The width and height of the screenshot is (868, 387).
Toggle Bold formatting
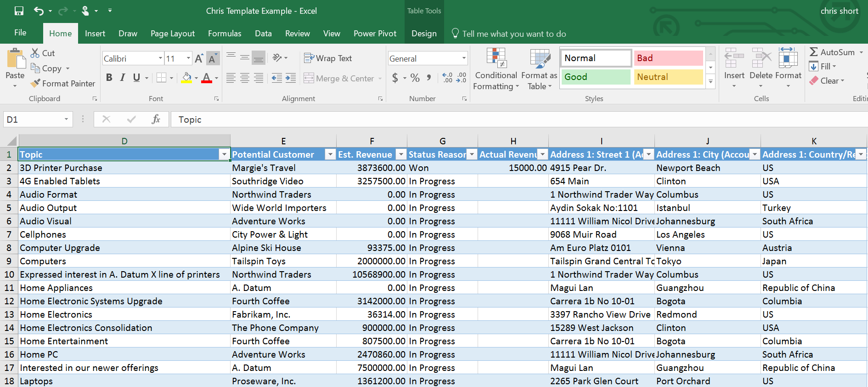(109, 78)
